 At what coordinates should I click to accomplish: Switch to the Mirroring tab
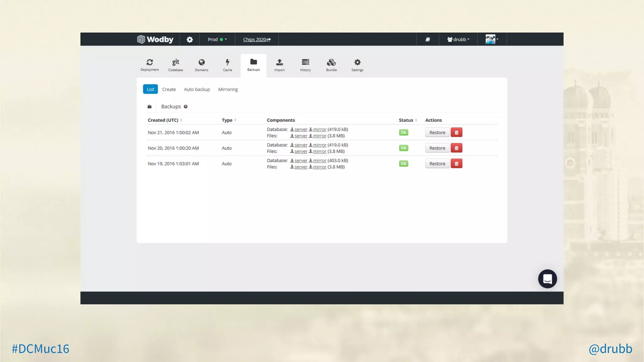228,89
